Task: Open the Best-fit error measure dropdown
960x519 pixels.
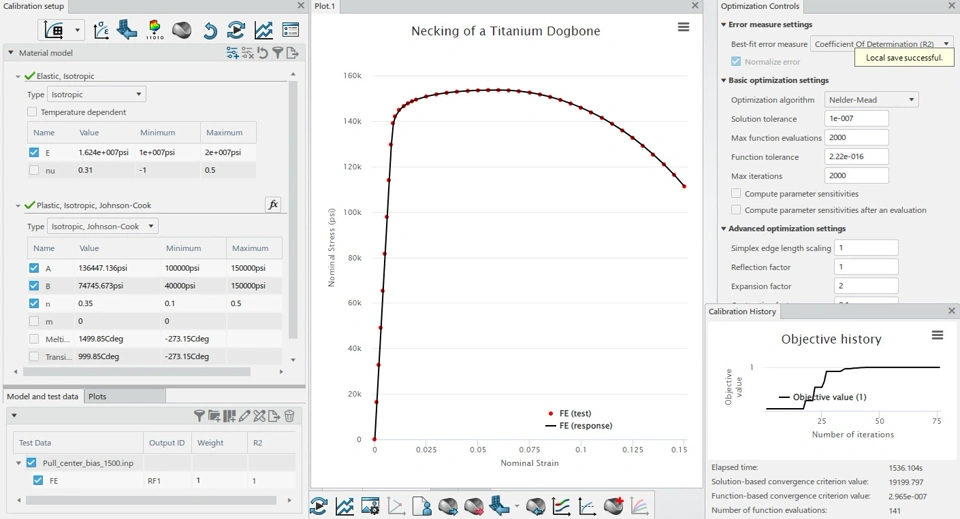Action: pos(882,44)
